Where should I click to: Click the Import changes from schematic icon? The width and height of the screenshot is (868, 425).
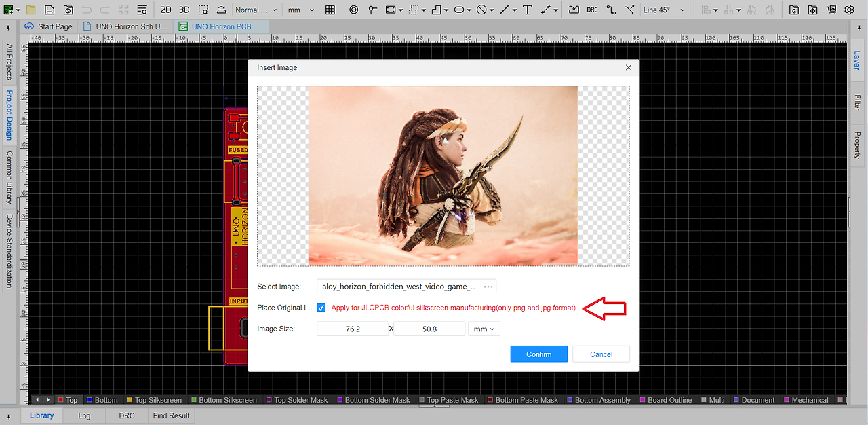(x=574, y=10)
